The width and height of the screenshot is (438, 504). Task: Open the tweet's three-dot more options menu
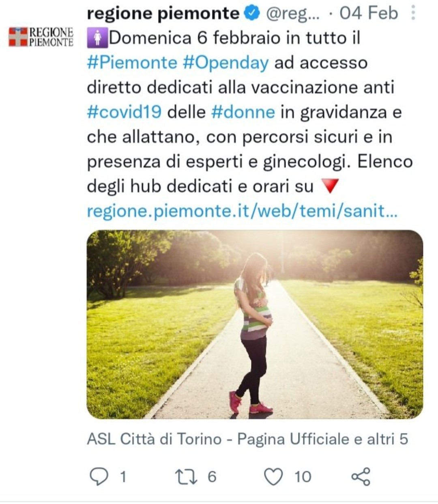[x=413, y=13]
